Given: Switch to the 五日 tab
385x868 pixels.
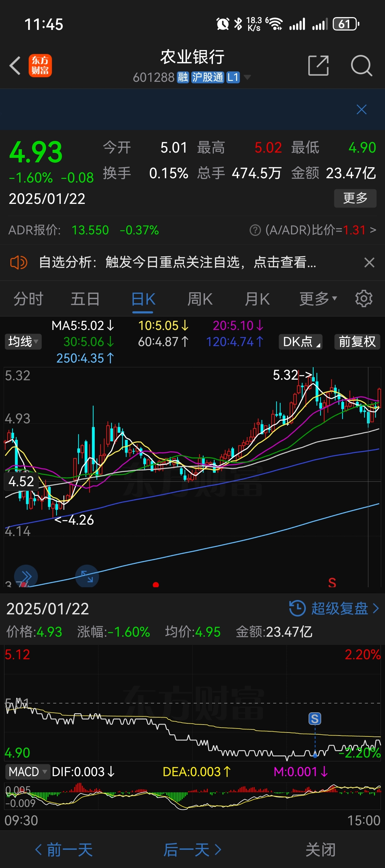Looking at the screenshot, I should (85, 298).
